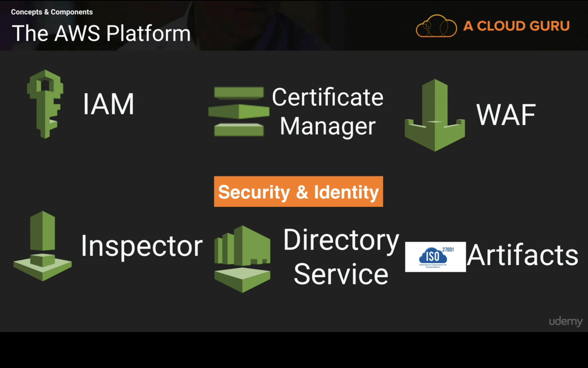Viewport: 588px width, 368px height.
Task: Click the "Directory Service" text
Action: [341, 257]
